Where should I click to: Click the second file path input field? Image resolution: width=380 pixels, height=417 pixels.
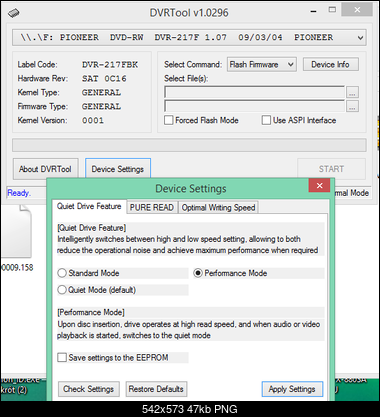coord(255,106)
